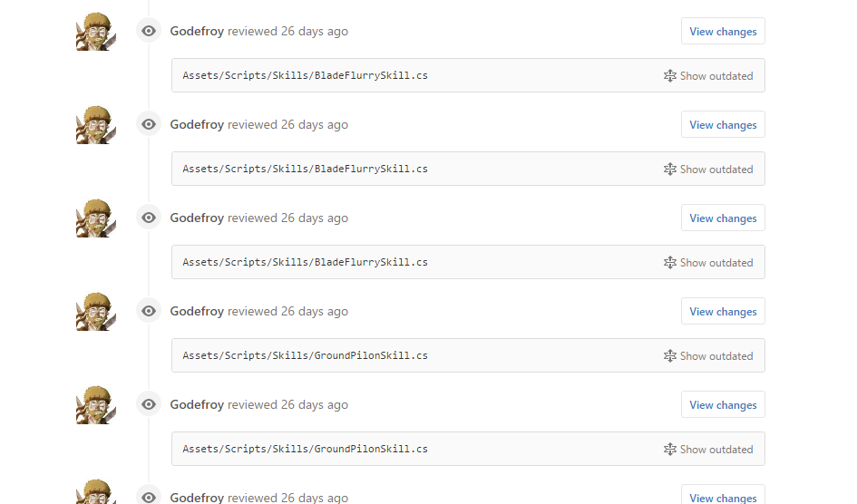Click the eye review icon of the second review entry
Image resolution: width=857 pixels, height=504 pixels.
(x=149, y=124)
